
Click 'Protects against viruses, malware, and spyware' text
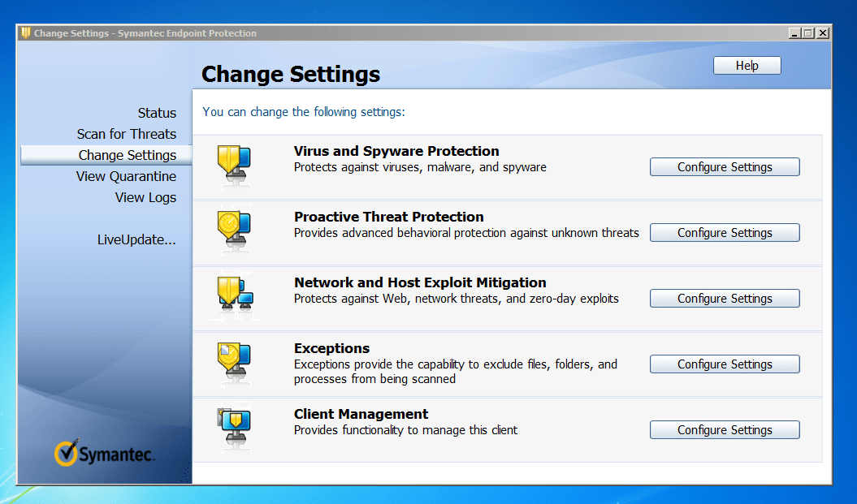[420, 167]
